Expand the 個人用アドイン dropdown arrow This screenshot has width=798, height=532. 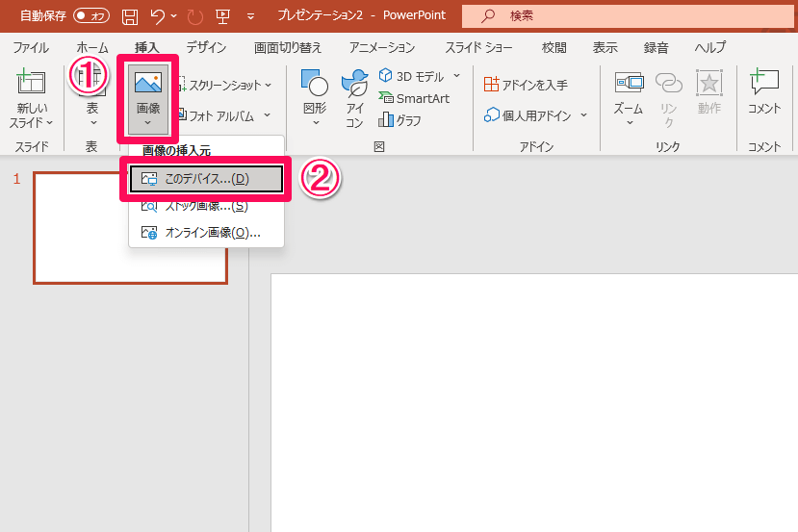click(x=583, y=115)
